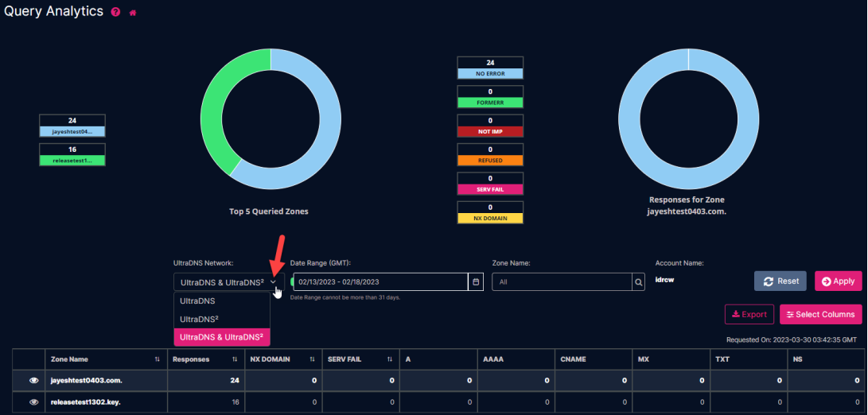Open the Query Analytics help icon
The height and width of the screenshot is (415, 868).
(115, 12)
